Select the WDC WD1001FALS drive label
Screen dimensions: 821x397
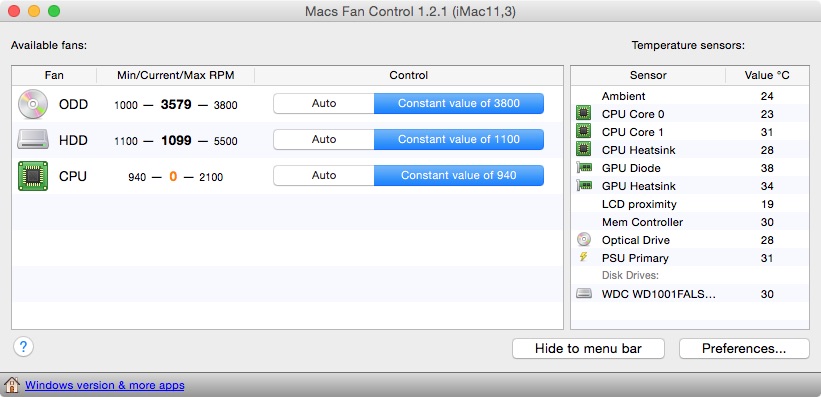point(658,294)
